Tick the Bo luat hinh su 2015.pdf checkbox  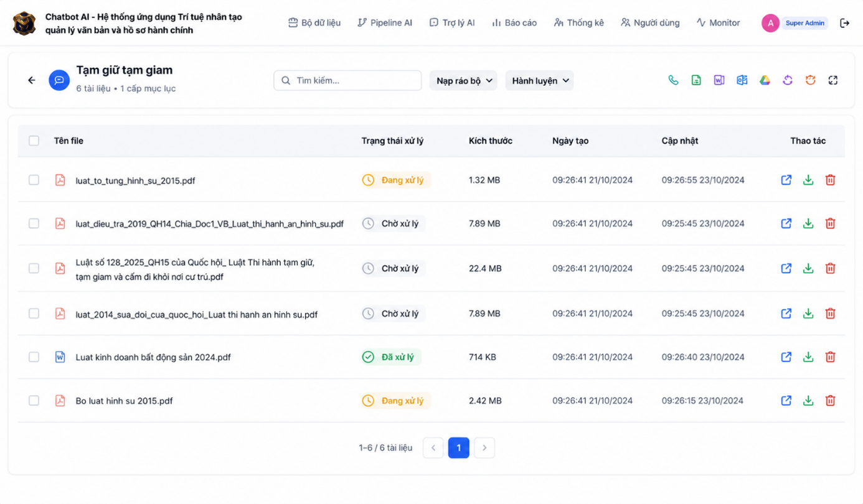[x=34, y=401]
